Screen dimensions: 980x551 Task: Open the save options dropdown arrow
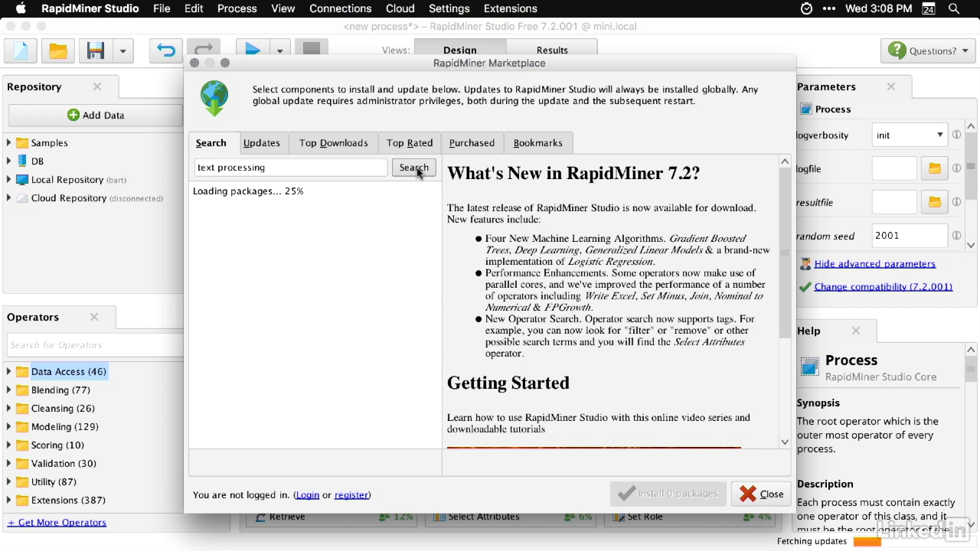point(122,51)
